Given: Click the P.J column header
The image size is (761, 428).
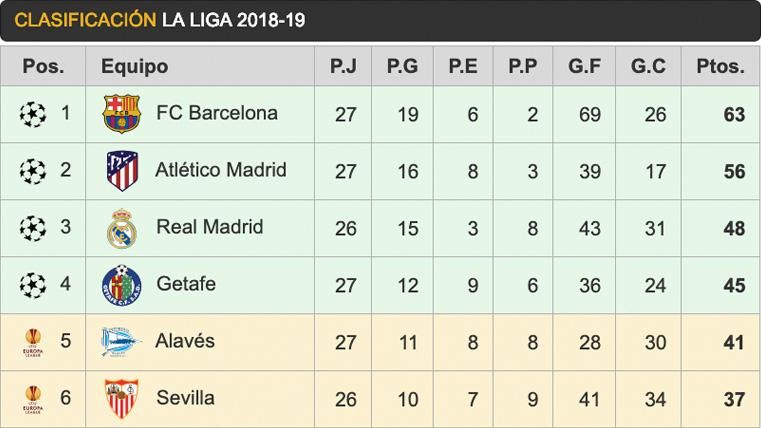Looking at the screenshot, I should coord(344,67).
